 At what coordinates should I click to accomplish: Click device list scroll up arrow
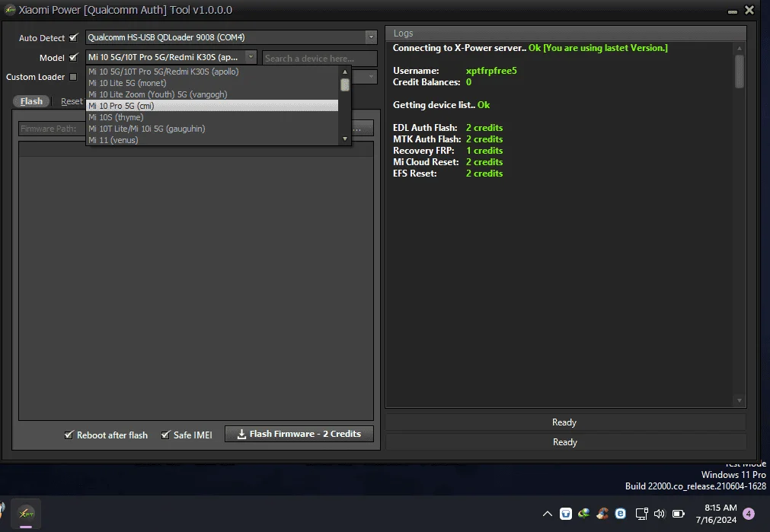click(x=345, y=72)
